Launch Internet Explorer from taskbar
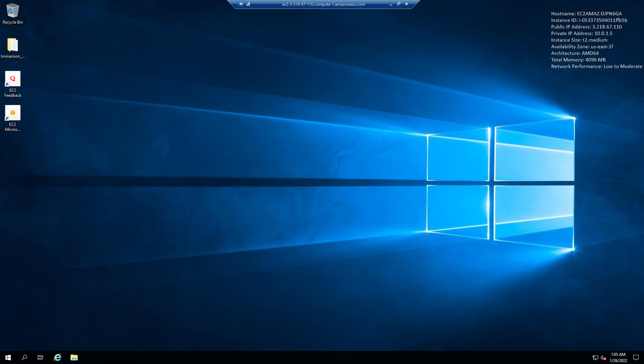The height and width of the screenshot is (364, 644). point(58,358)
